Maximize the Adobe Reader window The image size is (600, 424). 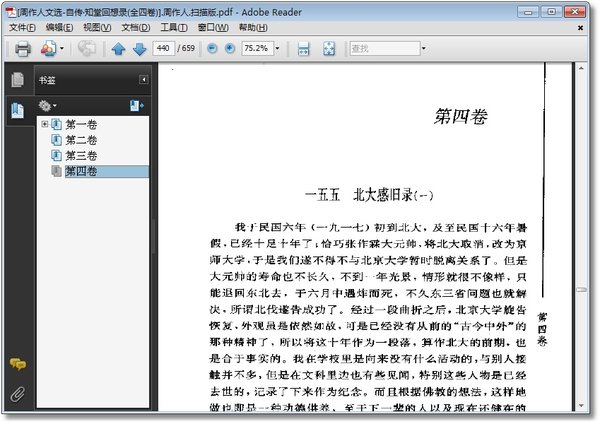[551, 12]
